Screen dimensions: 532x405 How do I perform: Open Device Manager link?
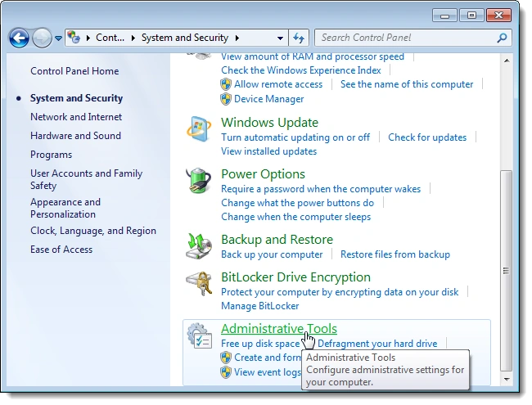[x=268, y=99]
